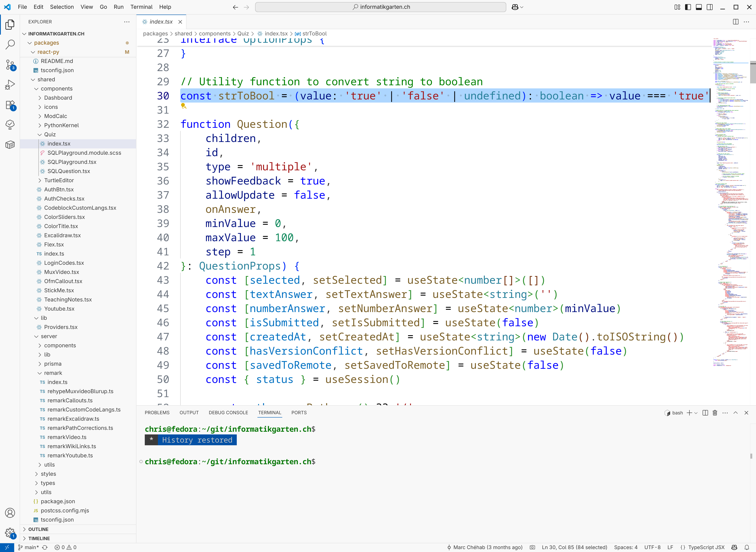Toggle secondary side bar visibility
This screenshot has width=756, height=552.
tap(709, 7)
